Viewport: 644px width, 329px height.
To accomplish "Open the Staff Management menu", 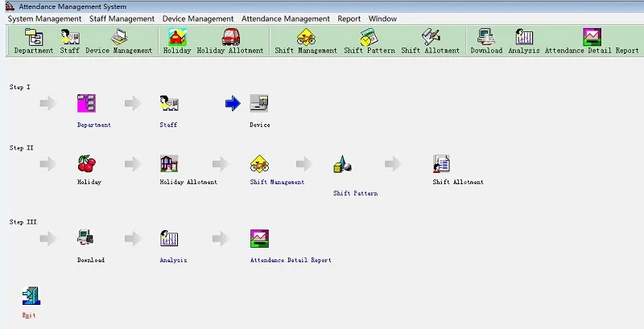I will [x=122, y=19].
